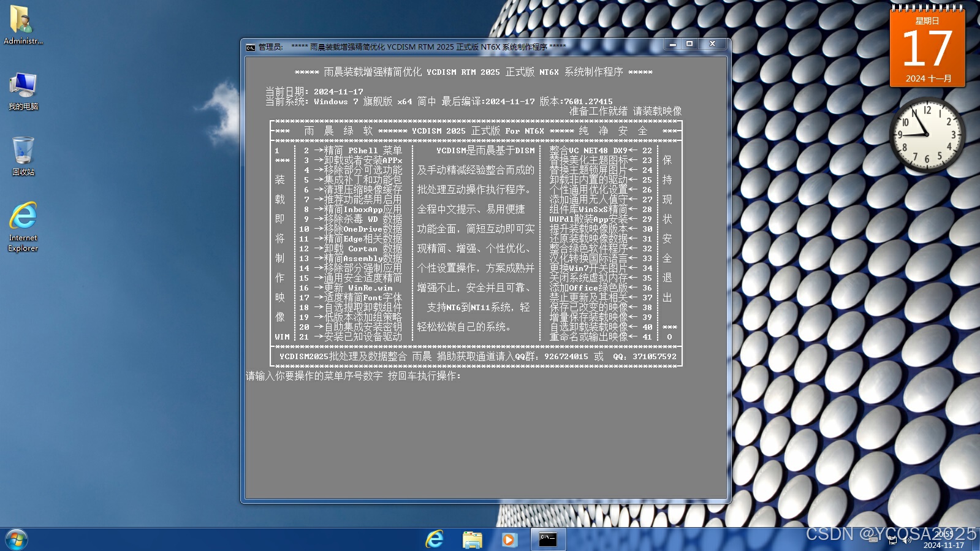This screenshot has height=551, width=980.
Task: Maximize the YCDISM console window
Action: [x=689, y=44]
